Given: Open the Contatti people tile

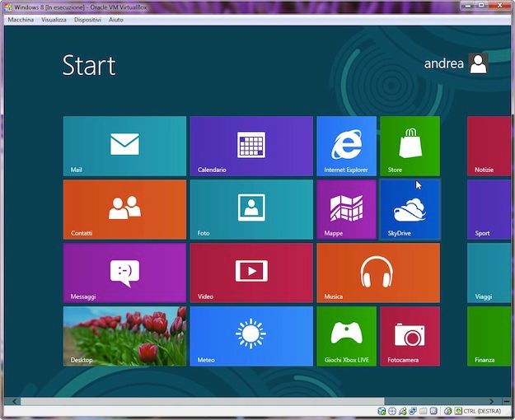Looking at the screenshot, I should click(x=124, y=209).
